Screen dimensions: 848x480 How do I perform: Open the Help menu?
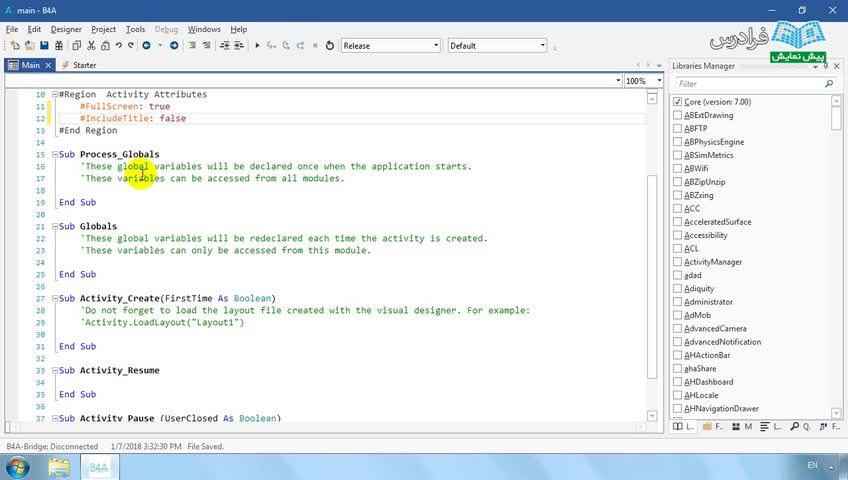[x=238, y=29]
